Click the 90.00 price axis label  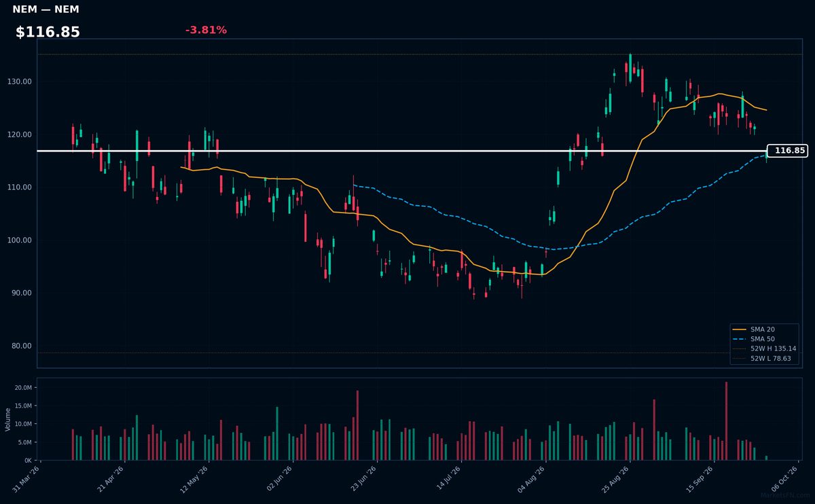pos(21,293)
